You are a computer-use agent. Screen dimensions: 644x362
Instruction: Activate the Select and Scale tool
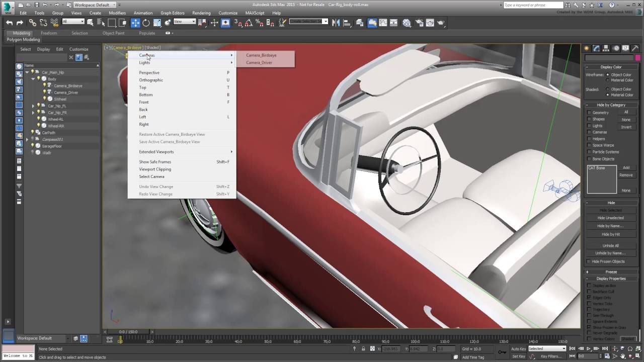click(157, 23)
